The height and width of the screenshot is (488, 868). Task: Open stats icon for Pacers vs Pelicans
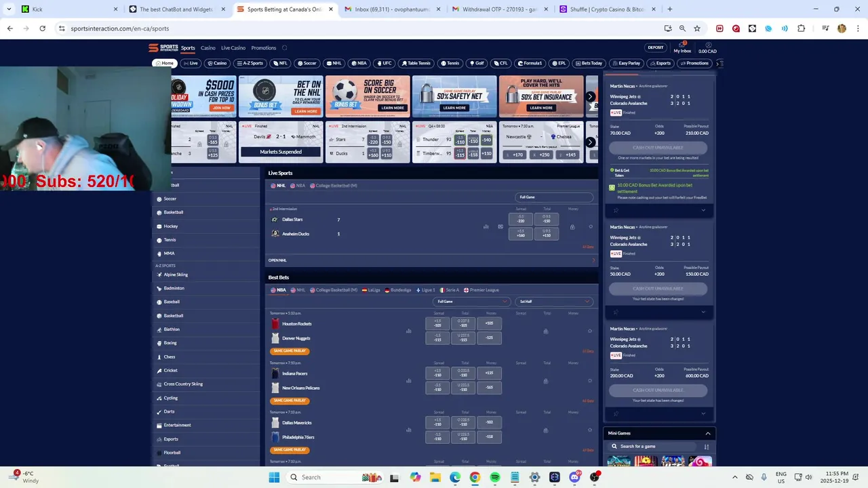(x=409, y=381)
